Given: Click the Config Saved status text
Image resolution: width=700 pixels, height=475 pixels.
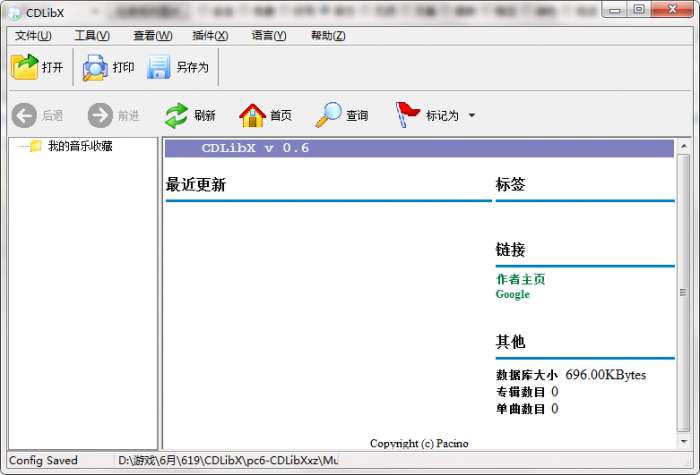Looking at the screenshot, I should pyautogui.click(x=43, y=460).
